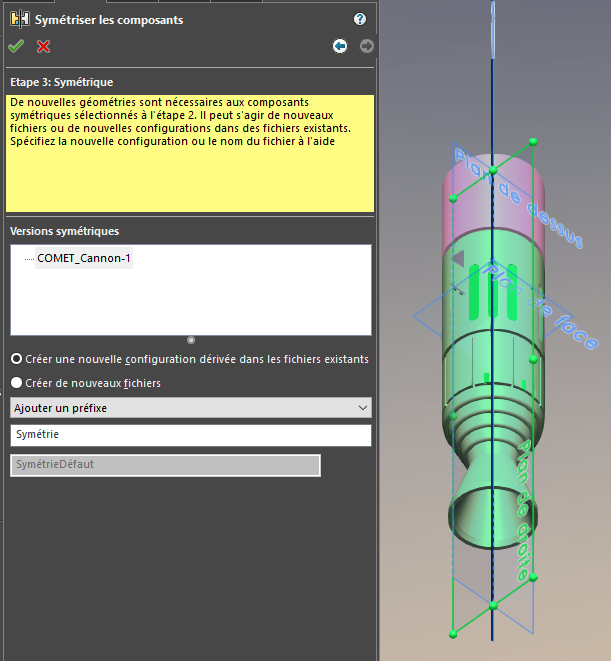Open help via the question mark icon
The image size is (611, 661).
[360, 19]
